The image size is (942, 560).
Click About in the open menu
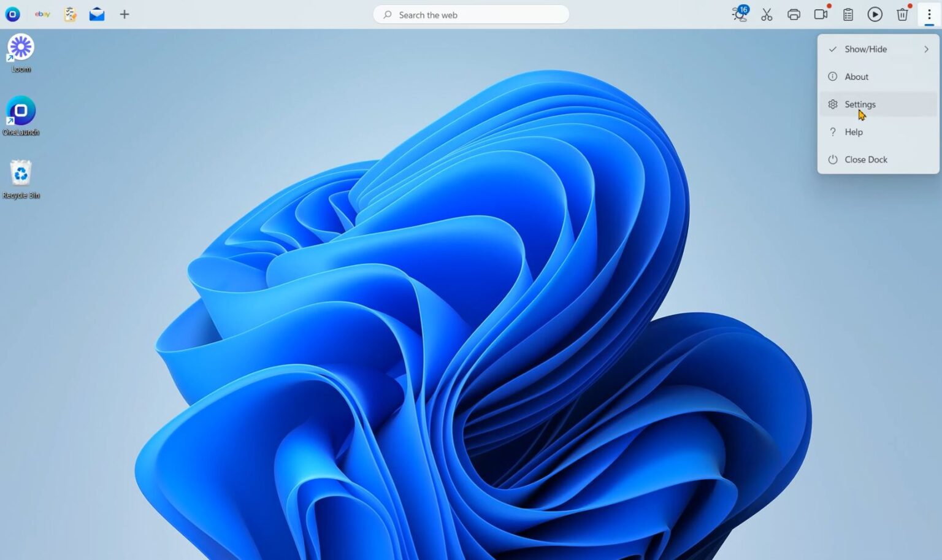pyautogui.click(x=856, y=76)
